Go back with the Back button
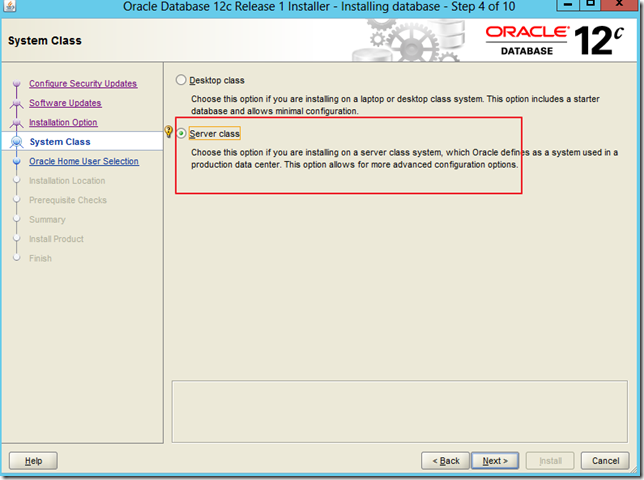Image resolution: width=644 pixels, height=480 pixels. [x=445, y=461]
